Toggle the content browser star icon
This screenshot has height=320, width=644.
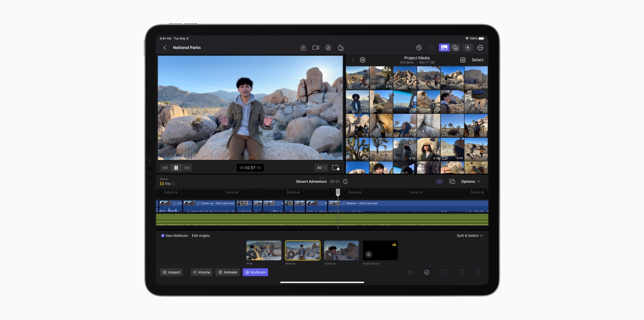[455, 48]
